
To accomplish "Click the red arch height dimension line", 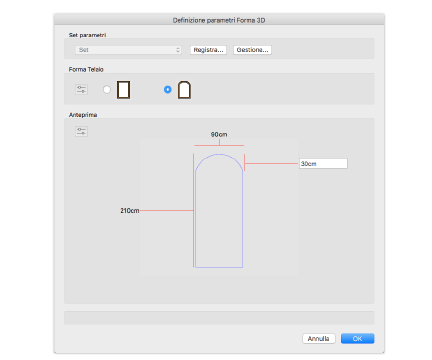I will (x=271, y=163).
